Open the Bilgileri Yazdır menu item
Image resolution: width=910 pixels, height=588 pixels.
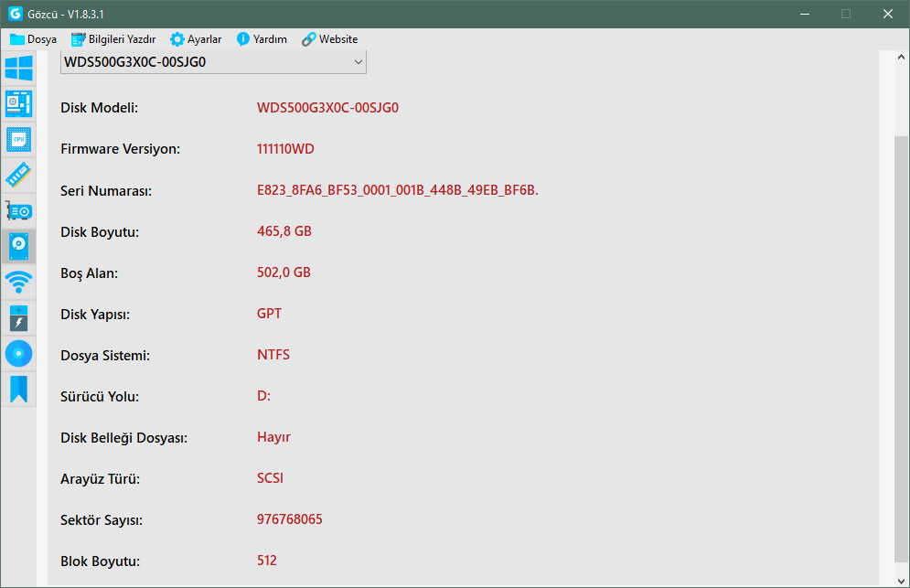pos(113,39)
